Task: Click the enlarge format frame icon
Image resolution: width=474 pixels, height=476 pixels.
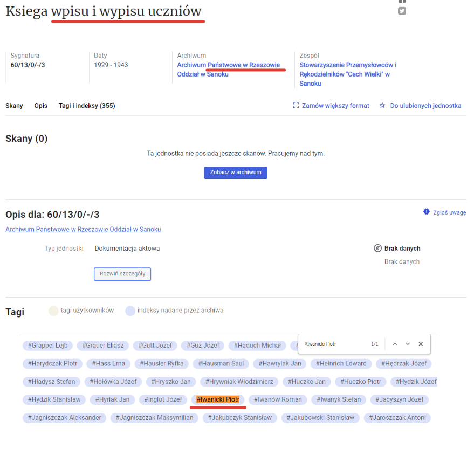Action: 296,106
